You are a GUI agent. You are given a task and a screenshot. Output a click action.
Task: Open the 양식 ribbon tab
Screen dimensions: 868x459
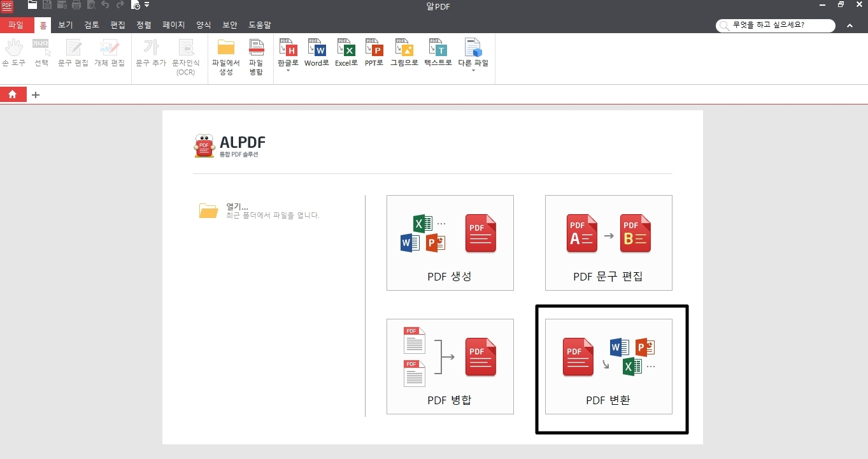pos(204,25)
